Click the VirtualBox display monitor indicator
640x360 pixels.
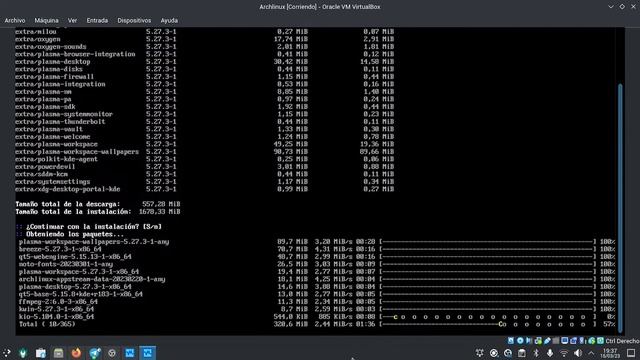[564, 340]
